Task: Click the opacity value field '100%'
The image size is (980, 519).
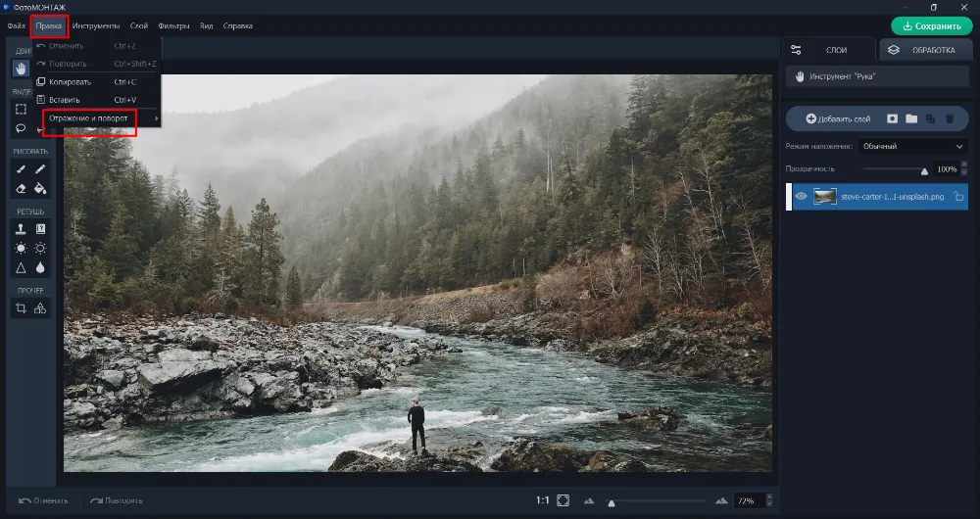Action: tap(947, 169)
